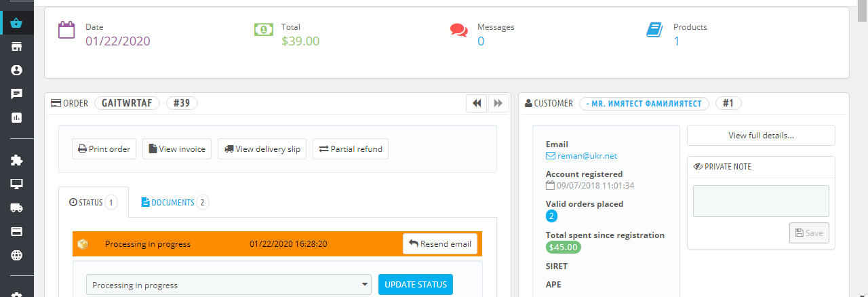868x297 pixels.
Task: Click the Products count 1 link
Action: pos(676,41)
